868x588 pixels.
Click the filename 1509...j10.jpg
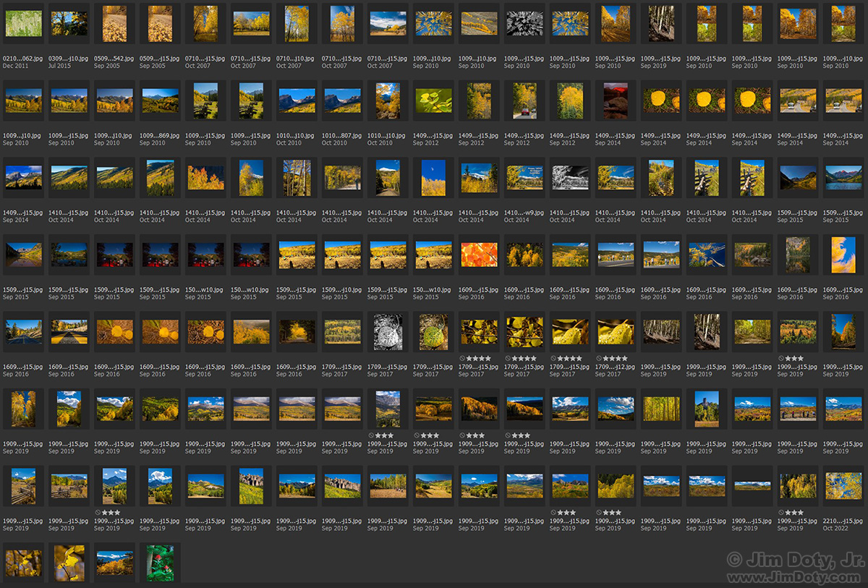(x=343, y=289)
